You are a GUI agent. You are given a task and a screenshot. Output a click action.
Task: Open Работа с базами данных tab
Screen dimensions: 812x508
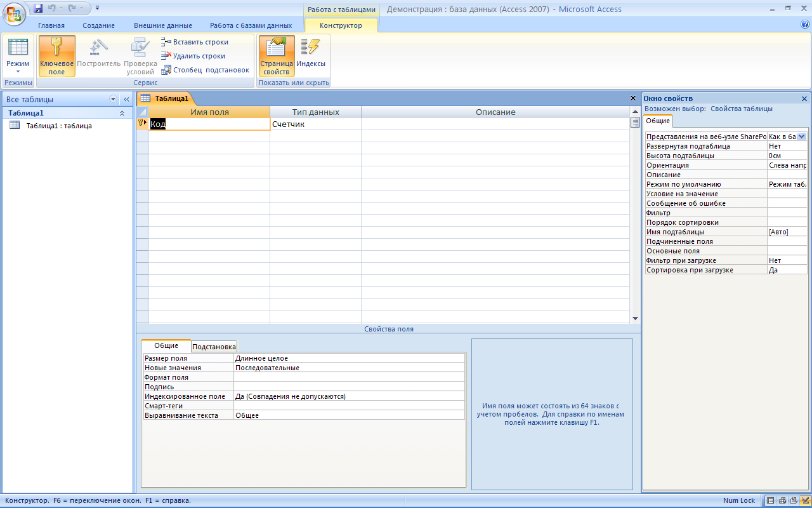[251, 25]
